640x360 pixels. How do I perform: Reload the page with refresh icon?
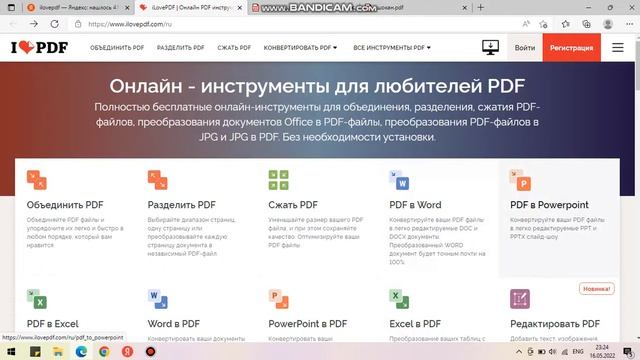(x=54, y=24)
